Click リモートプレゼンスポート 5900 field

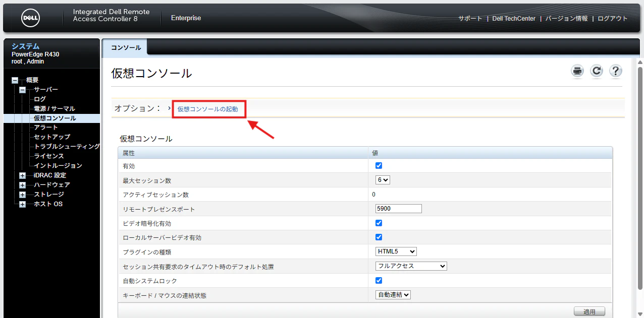(399, 209)
